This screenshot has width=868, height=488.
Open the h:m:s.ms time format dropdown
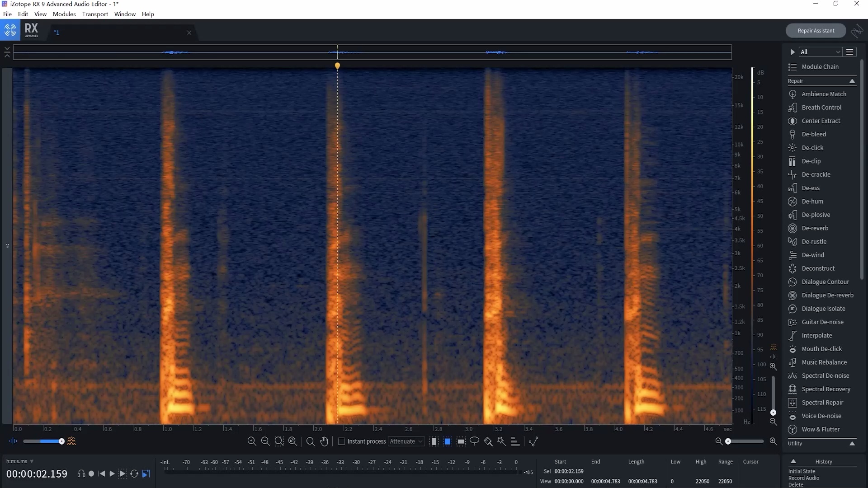[x=20, y=461]
